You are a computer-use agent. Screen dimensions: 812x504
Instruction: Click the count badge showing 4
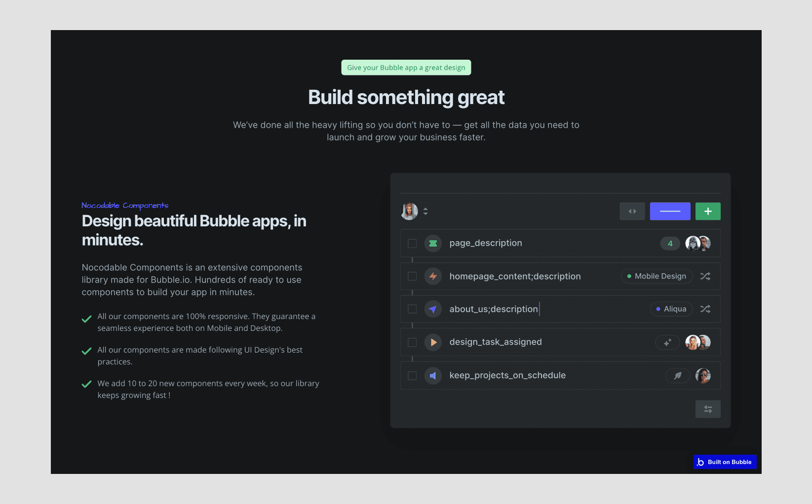[670, 243]
